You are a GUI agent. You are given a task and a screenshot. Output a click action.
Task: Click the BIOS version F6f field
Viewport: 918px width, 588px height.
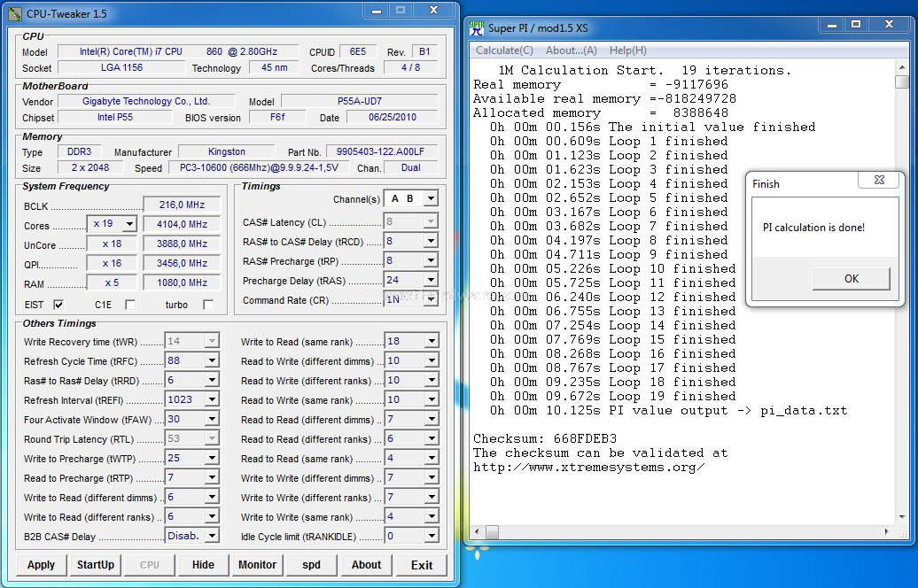pyautogui.click(x=277, y=117)
